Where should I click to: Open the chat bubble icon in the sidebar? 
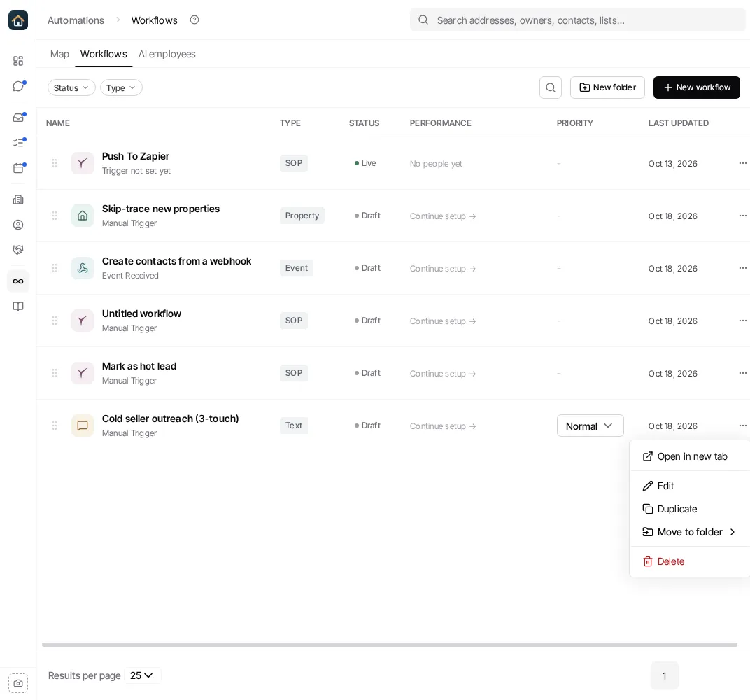tap(18, 86)
